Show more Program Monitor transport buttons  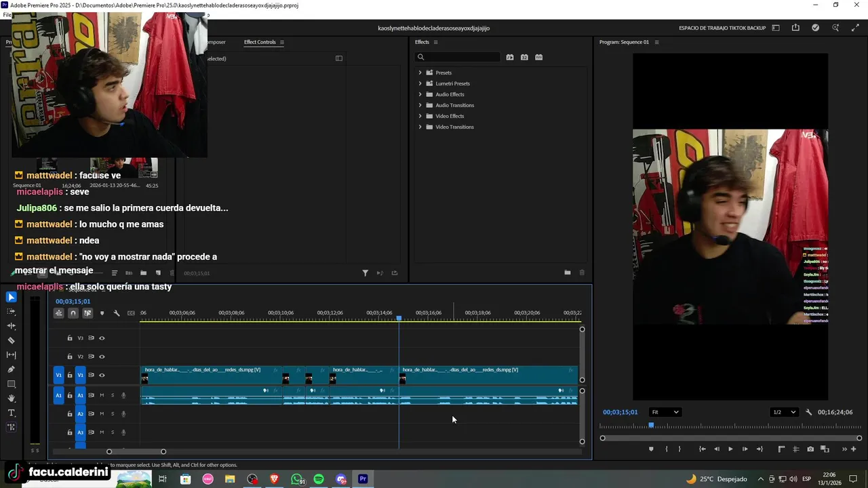click(844, 449)
